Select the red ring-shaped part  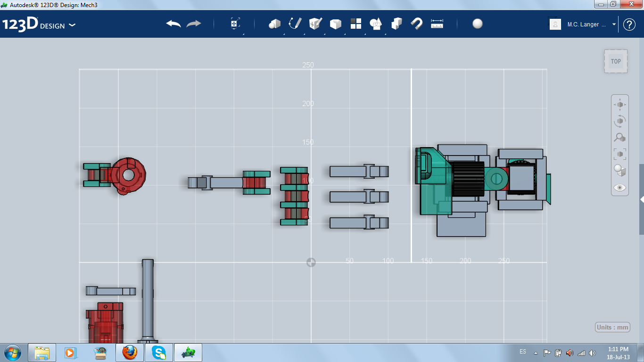click(128, 175)
